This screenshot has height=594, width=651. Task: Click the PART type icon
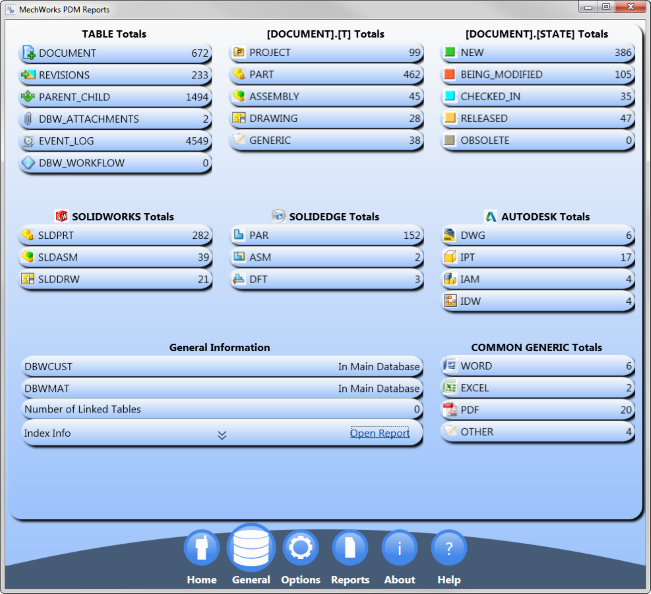click(x=239, y=74)
